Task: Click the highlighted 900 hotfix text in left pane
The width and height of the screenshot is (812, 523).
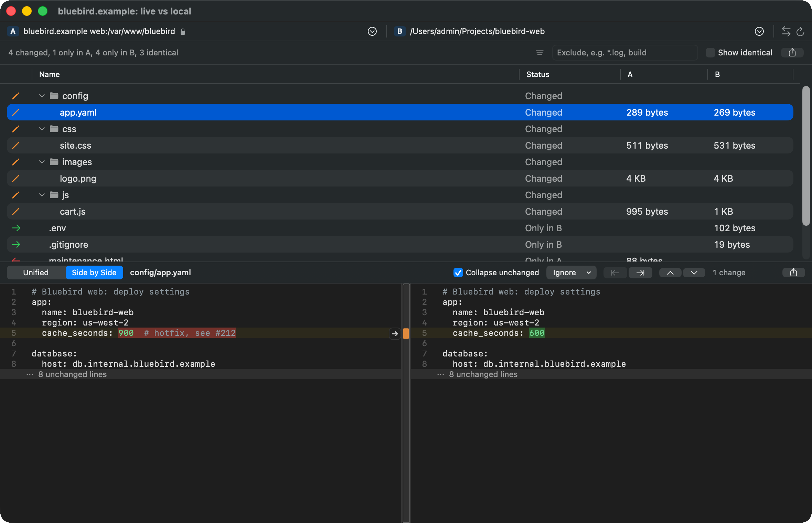Action: click(x=177, y=333)
